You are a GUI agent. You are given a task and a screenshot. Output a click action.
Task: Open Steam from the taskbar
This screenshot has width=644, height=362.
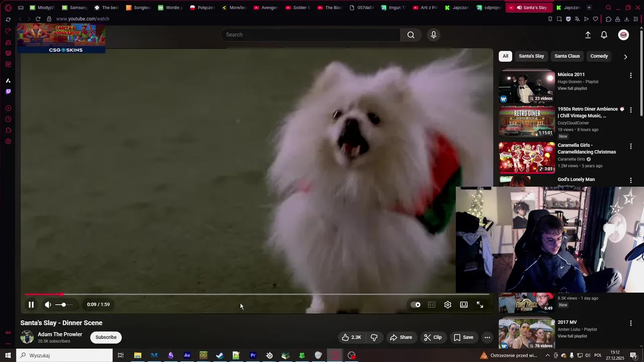(x=220, y=355)
